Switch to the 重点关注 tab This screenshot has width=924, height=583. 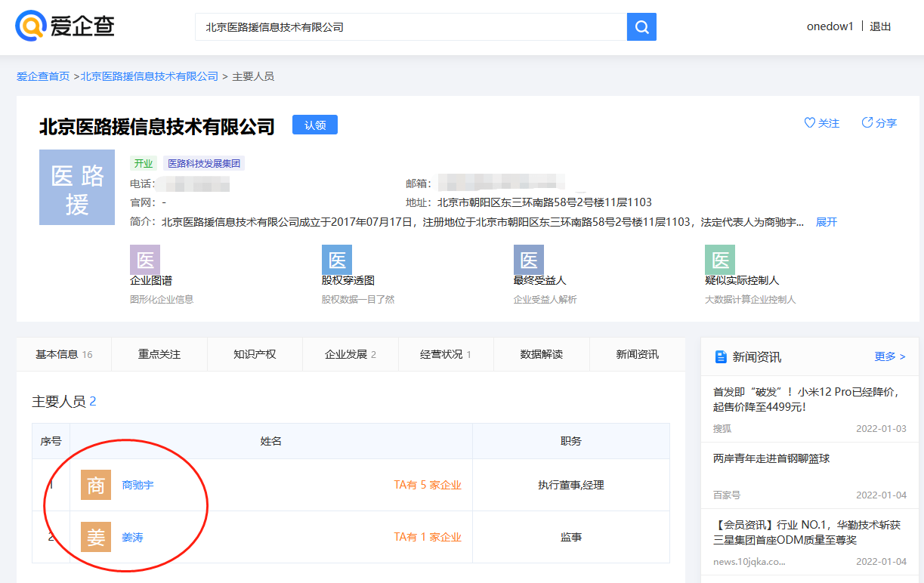pyautogui.click(x=159, y=354)
